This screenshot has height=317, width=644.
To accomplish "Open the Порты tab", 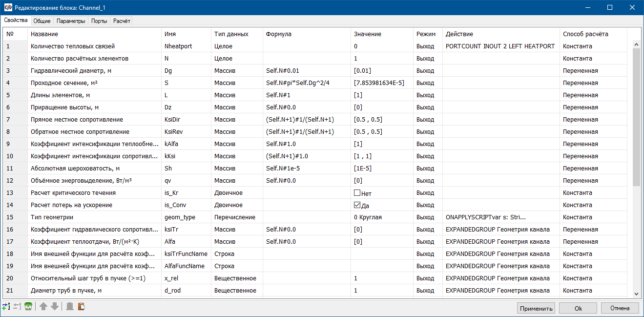I will click(x=99, y=21).
